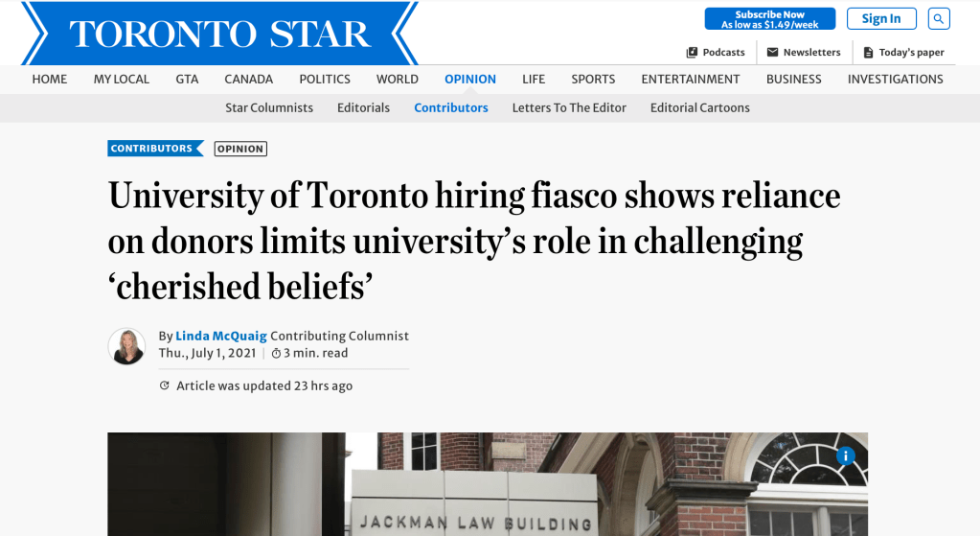The width and height of the screenshot is (980, 536).
Task: Select the Investigations menu item
Action: (x=895, y=80)
